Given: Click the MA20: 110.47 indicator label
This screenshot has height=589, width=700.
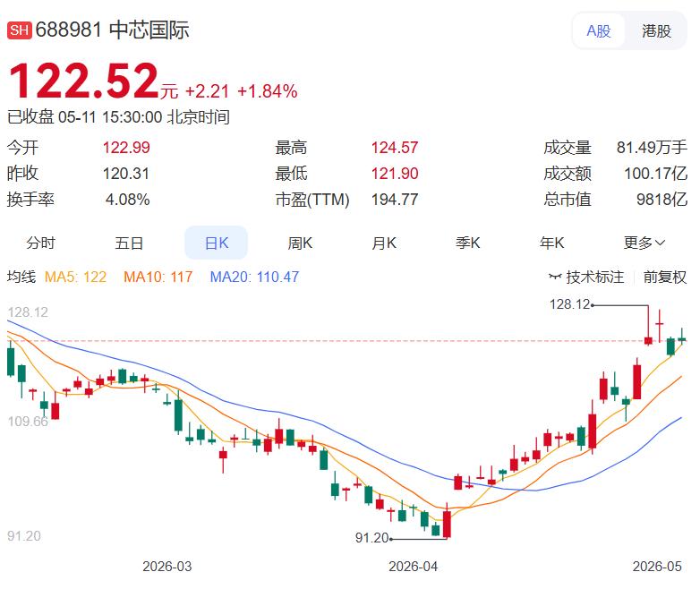Looking at the screenshot, I should coord(254,277).
